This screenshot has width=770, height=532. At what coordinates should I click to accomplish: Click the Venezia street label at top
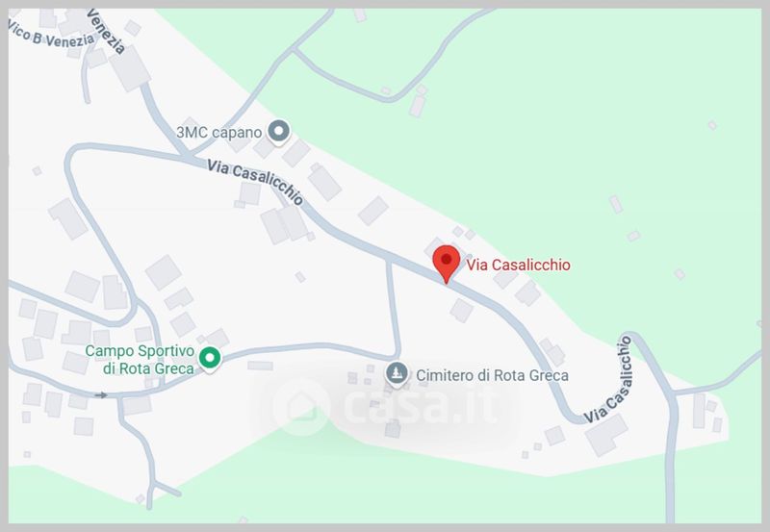(106, 31)
